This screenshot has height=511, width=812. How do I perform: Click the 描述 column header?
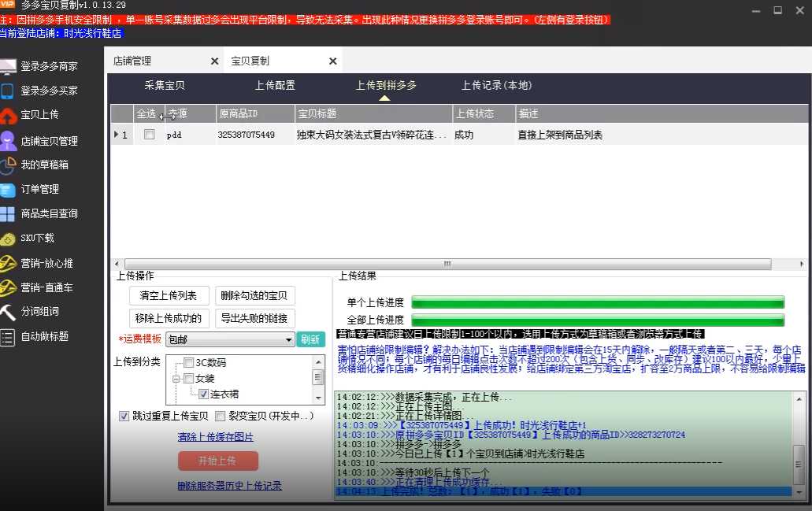[662, 113]
